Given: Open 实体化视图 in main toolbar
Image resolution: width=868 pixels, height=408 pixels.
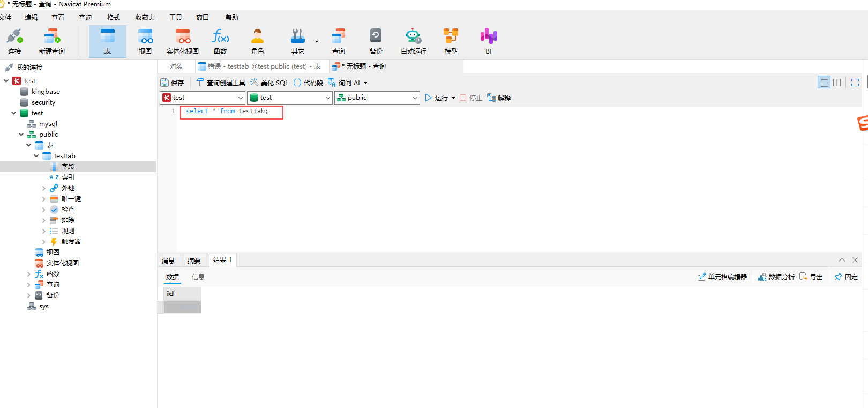Looking at the screenshot, I should coord(183,41).
